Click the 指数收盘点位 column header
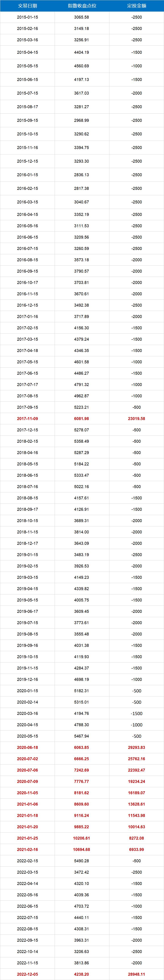Image resolution: width=164 pixels, height=980 pixels. point(82,6)
